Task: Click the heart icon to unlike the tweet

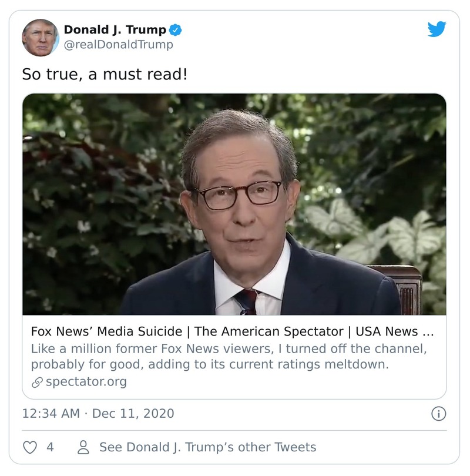Action: [29, 448]
